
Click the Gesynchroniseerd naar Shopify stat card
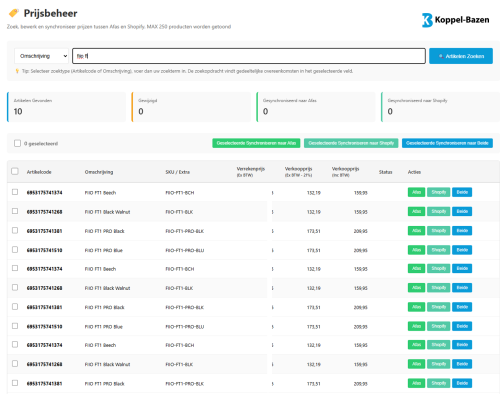click(x=440, y=107)
